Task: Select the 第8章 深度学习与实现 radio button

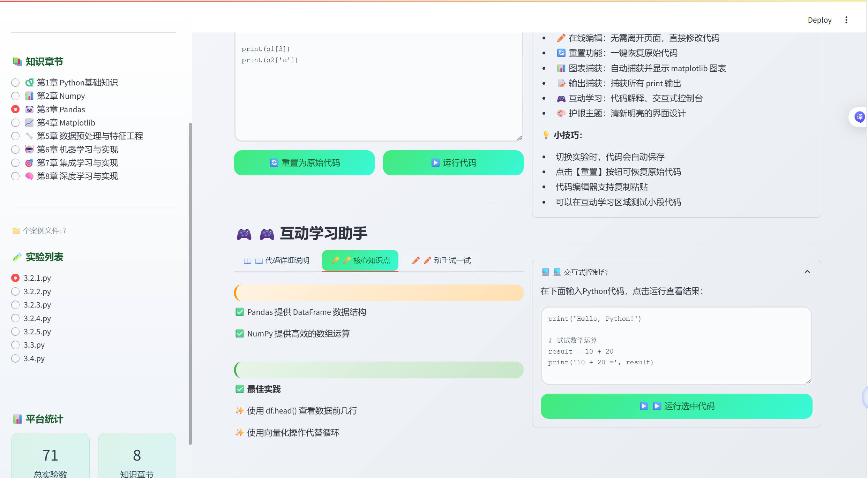Action: (x=15, y=176)
